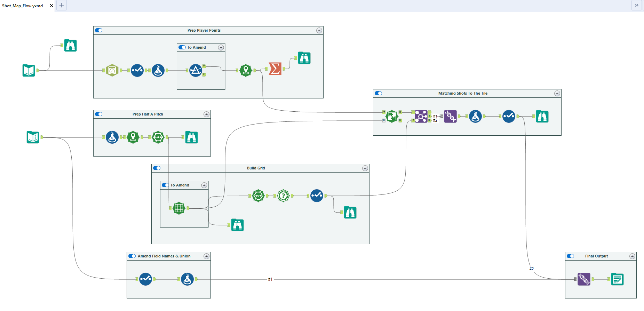Select the Text To Columns tool
The height and width of the screenshot is (311, 644).
196,70
